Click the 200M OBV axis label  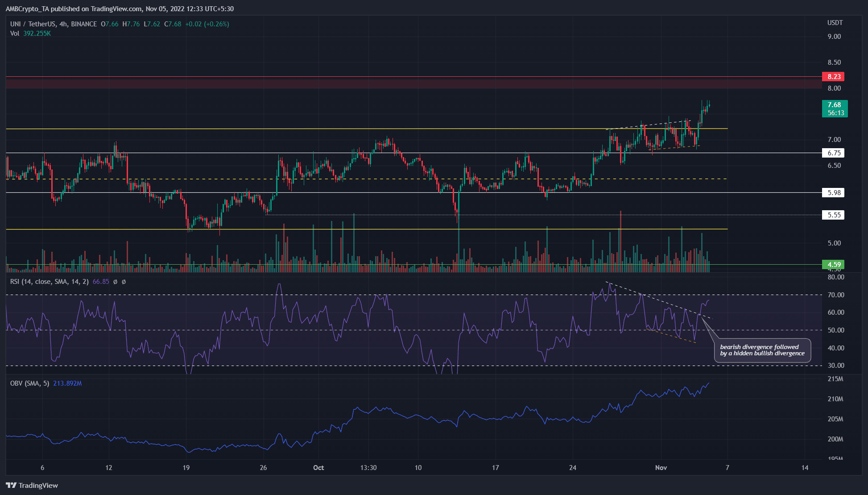[835, 439]
